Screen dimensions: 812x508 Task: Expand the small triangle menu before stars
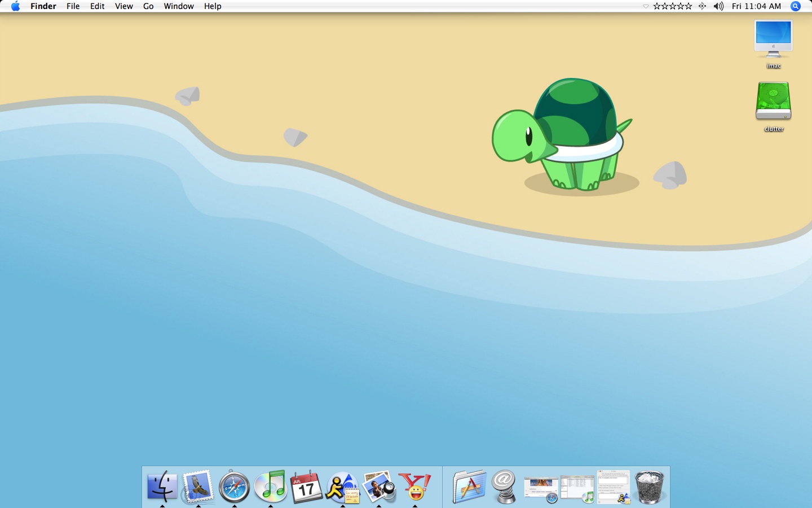[646, 6]
